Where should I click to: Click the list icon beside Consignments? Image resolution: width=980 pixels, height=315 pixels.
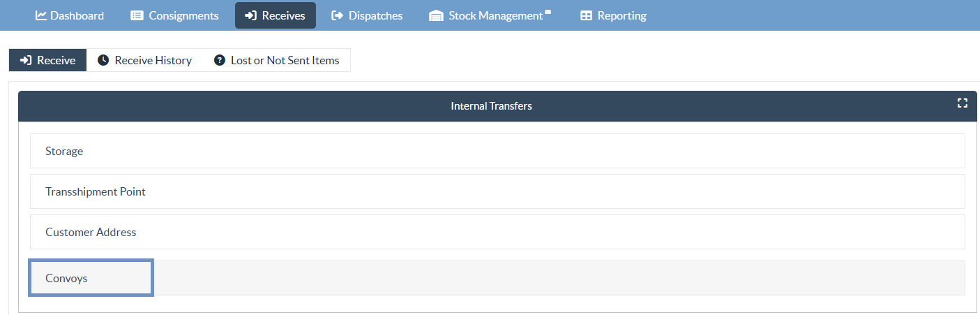tap(137, 15)
